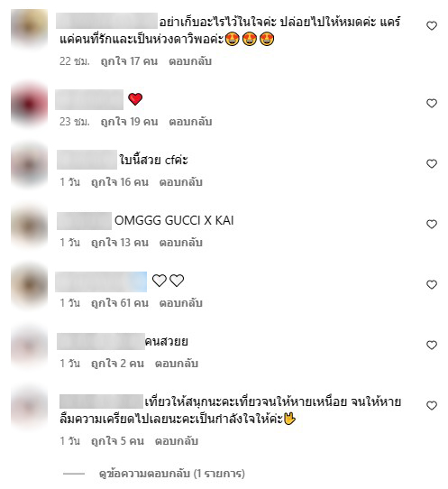Viewport: 448px width, 489px height.
Task: Like the comment with two white hearts
Action: pyautogui.click(x=432, y=285)
